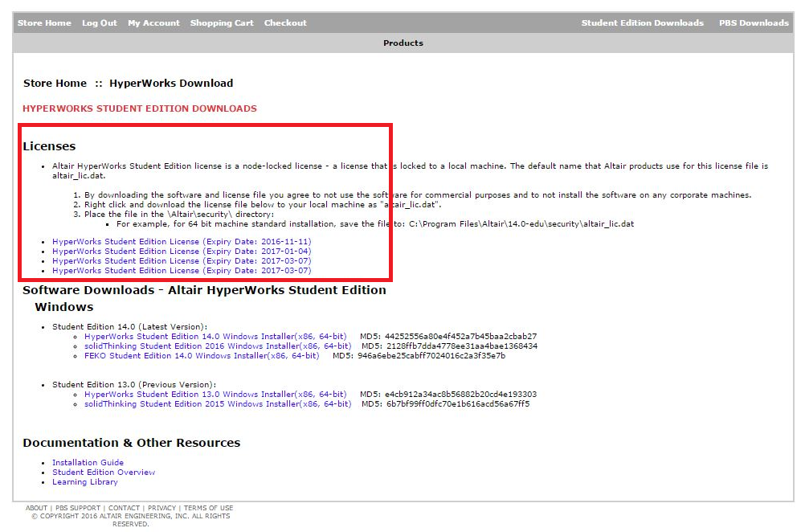Click CONTACT footer link
Viewport: 801px width, 532px height.
(x=124, y=508)
